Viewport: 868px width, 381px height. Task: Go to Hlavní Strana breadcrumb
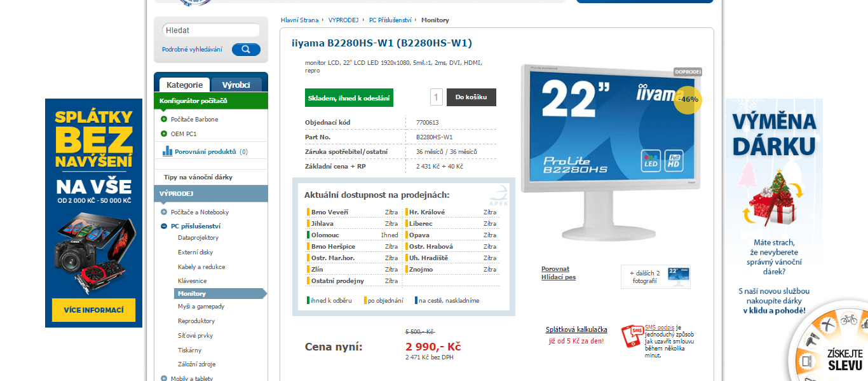[x=300, y=20]
